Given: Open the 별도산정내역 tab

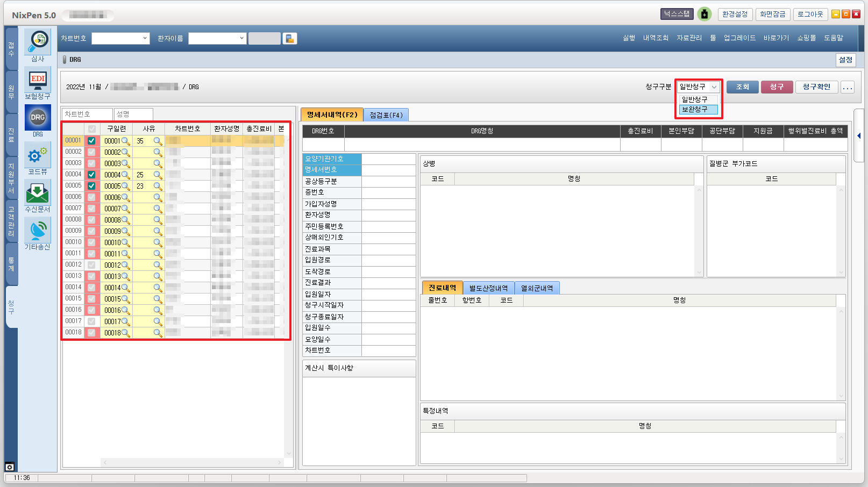Looking at the screenshot, I should coord(488,288).
